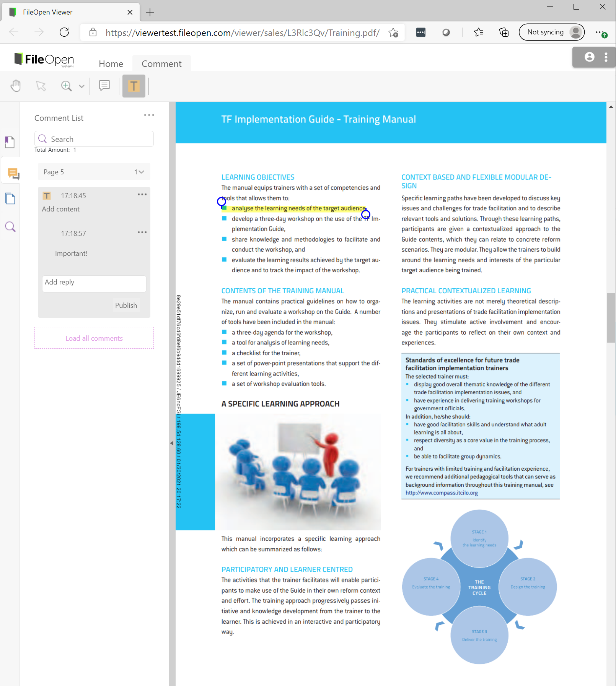Click the Not syncing profile button
Screen dimensions: 616x686
point(552,32)
